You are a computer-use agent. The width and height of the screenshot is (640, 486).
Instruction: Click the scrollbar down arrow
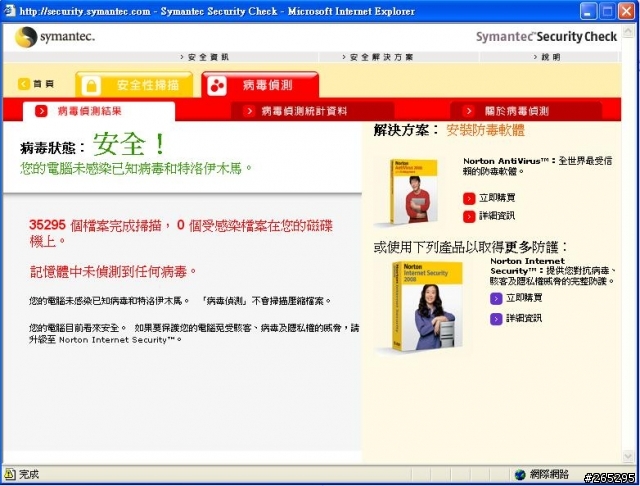coord(628,456)
